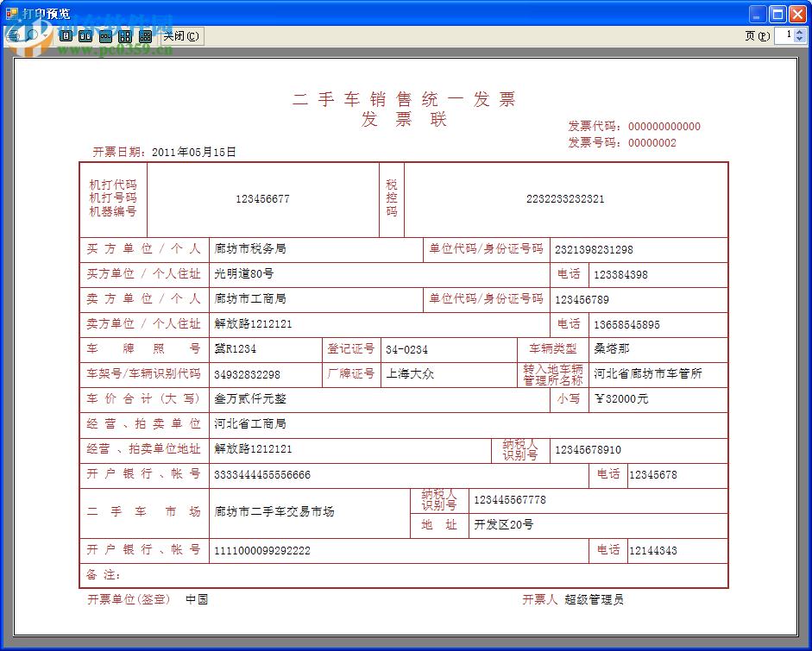Screen dimensions: 812x651
Task: Click the 关闭(C) button
Action: point(181,35)
